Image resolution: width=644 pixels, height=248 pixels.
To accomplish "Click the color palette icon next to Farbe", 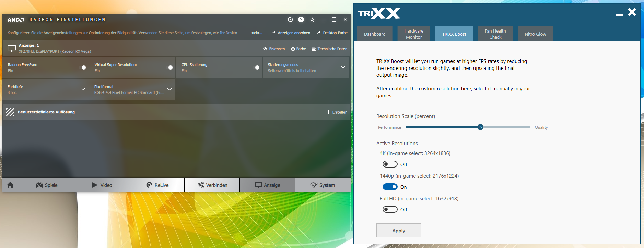I will tap(293, 49).
